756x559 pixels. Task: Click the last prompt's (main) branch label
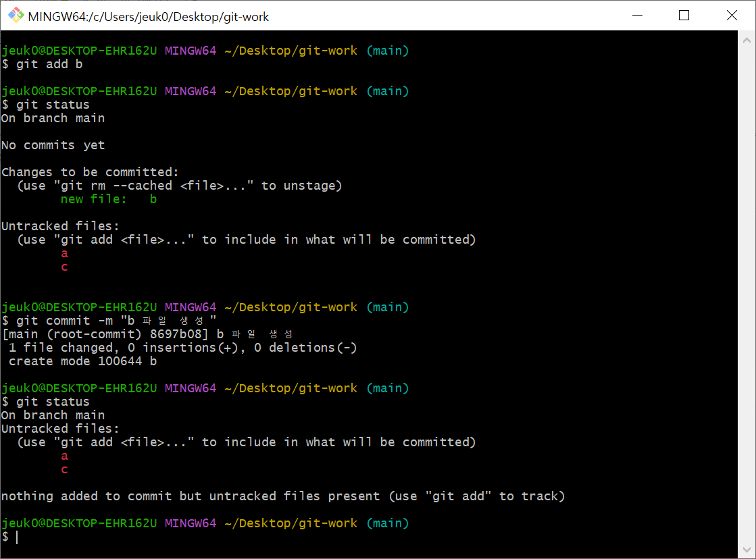(x=388, y=523)
